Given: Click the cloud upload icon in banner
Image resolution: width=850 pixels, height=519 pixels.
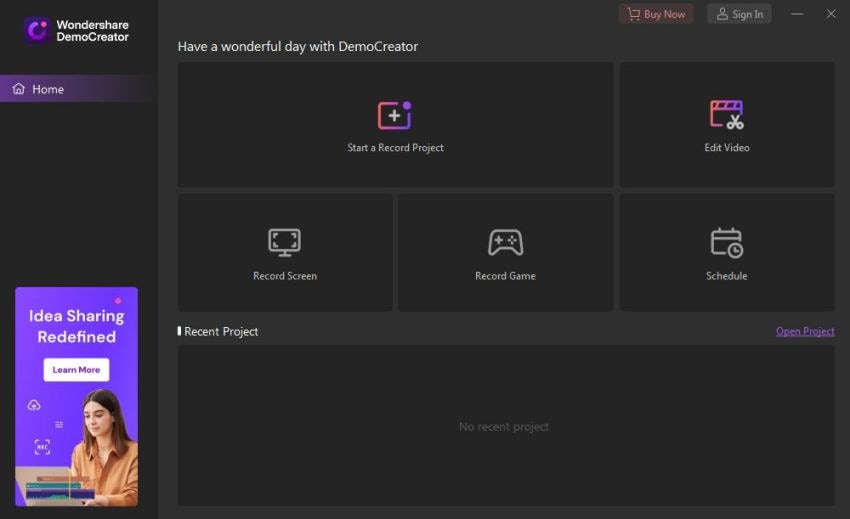Looking at the screenshot, I should pos(34,405).
